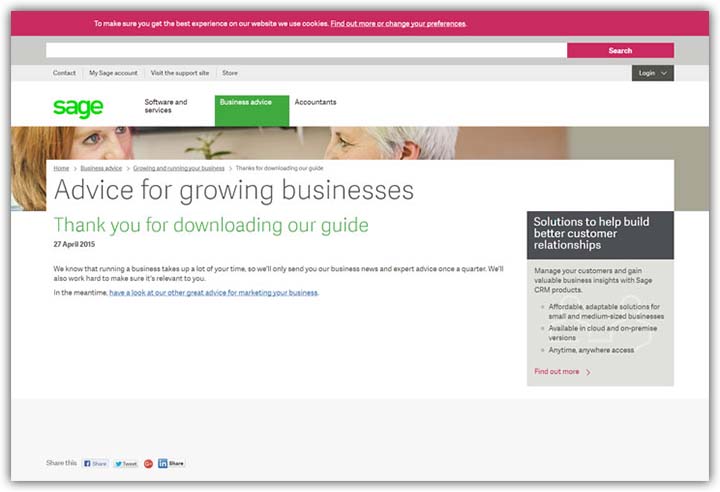The height and width of the screenshot is (492, 720).
Task: Open cookie preferences link in banner
Action: tap(398, 23)
